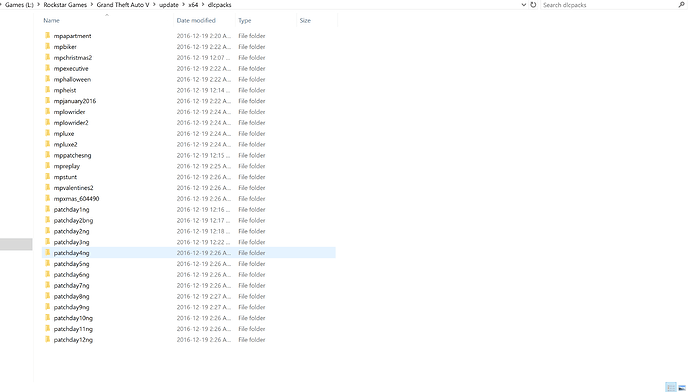
Task: Click the mpchristmas2 folder icon
Action: click(x=48, y=57)
